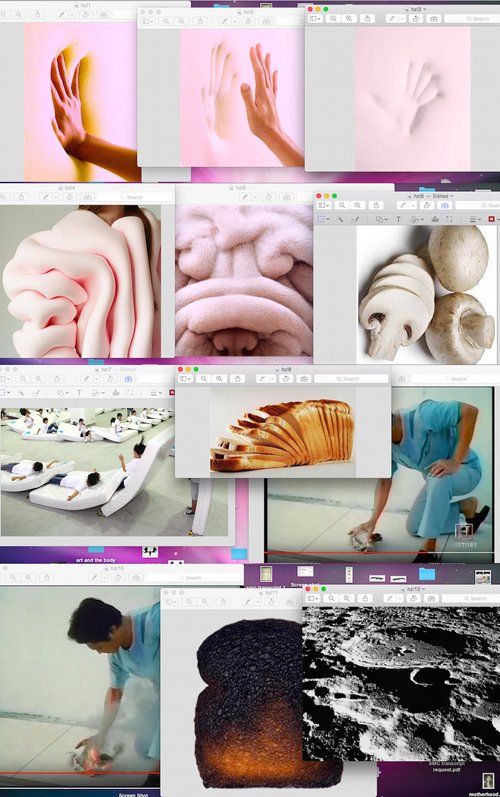
Task: Select Instant Alpha tool in hzl6 toolbar
Action: (x=340, y=219)
